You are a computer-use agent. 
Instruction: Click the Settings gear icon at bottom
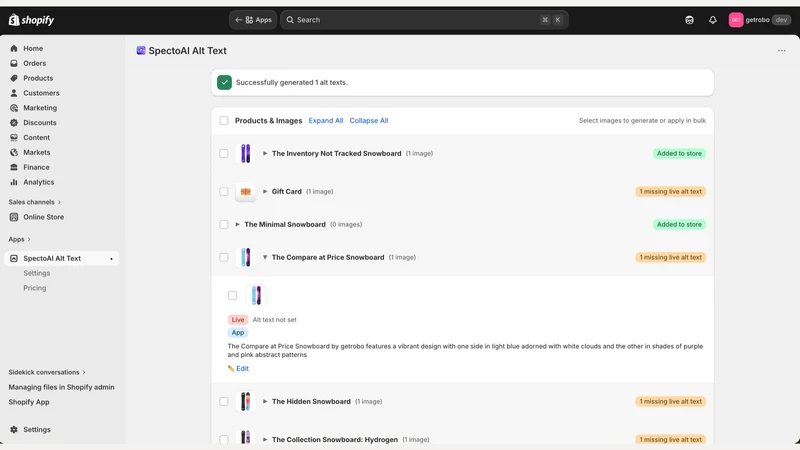click(14, 430)
